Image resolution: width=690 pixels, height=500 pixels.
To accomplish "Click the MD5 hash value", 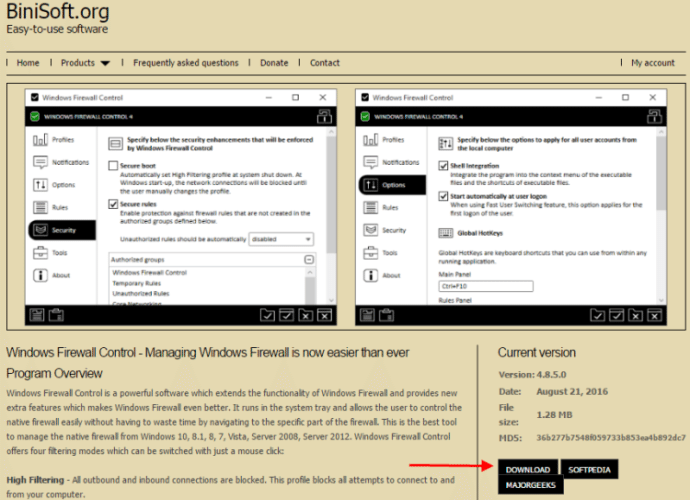I will [611, 438].
